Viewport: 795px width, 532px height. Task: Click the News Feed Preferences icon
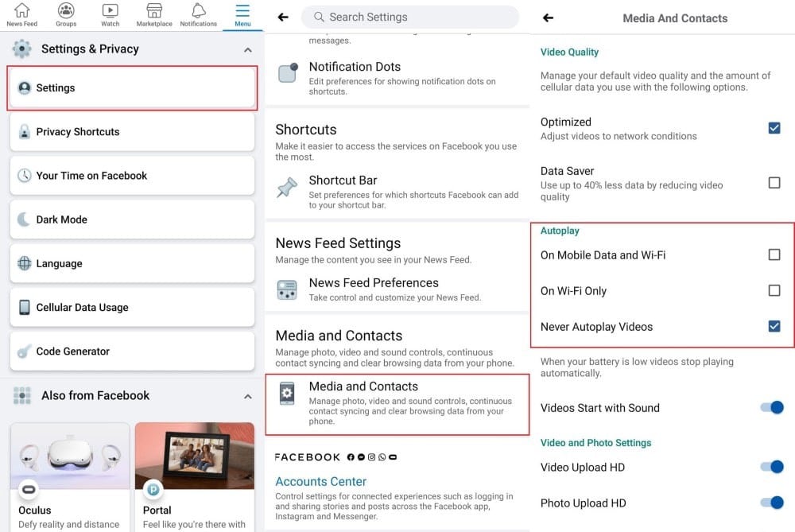288,290
